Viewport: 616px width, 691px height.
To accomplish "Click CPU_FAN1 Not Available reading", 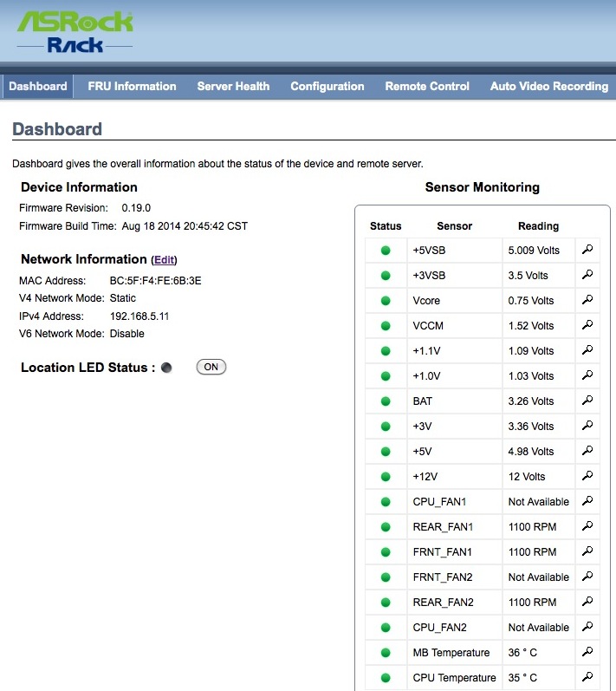I will [539, 502].
